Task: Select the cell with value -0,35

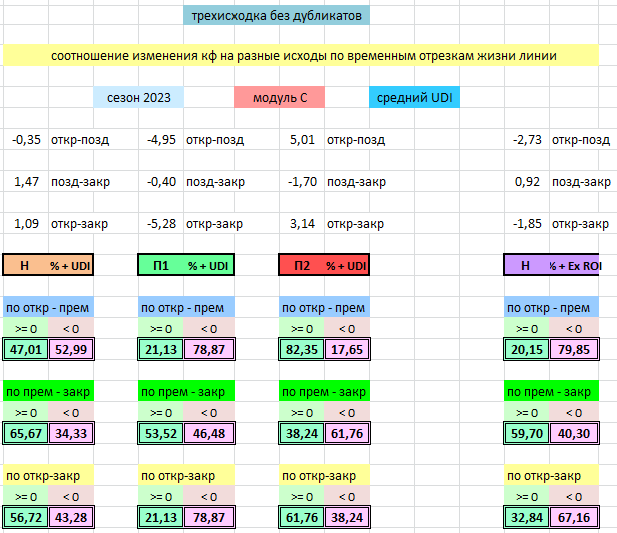Action: pyautogui.click(x=26, y=140)
